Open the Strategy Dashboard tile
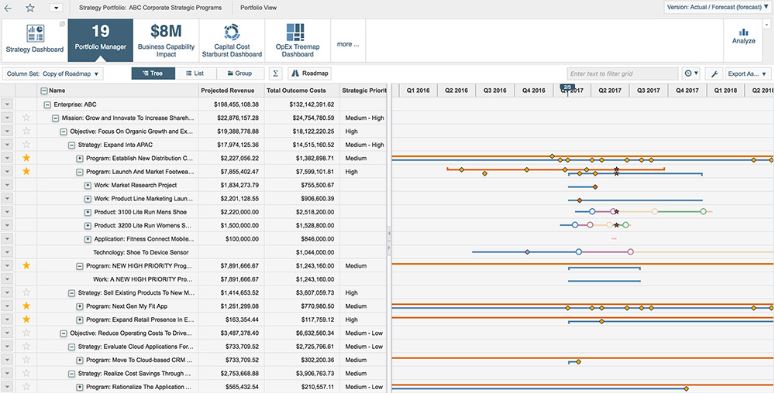 pos(35,40)
